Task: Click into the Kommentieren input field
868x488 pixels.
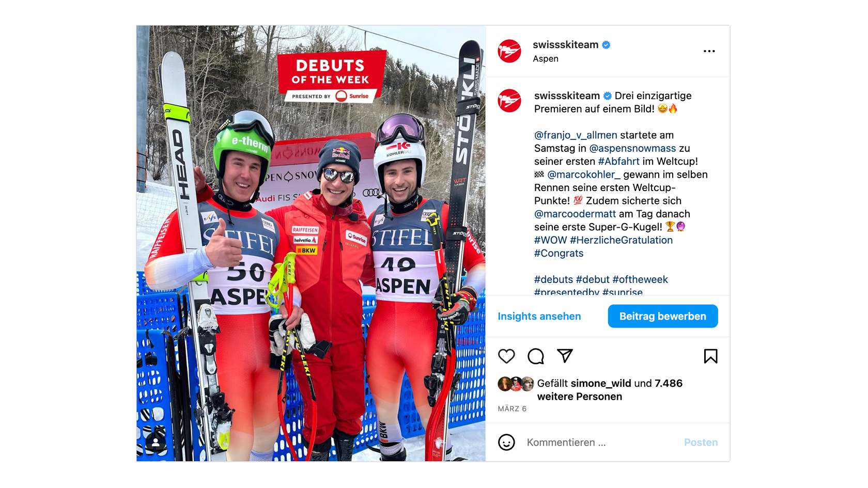Action: point(599,443)
